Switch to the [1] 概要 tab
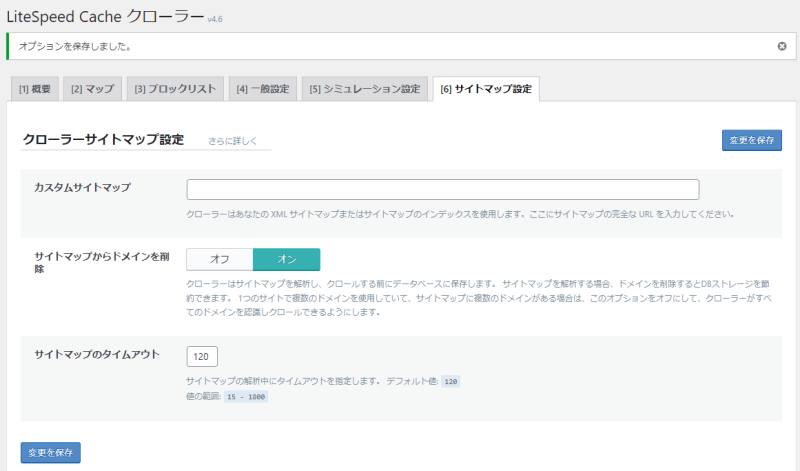 35,89
